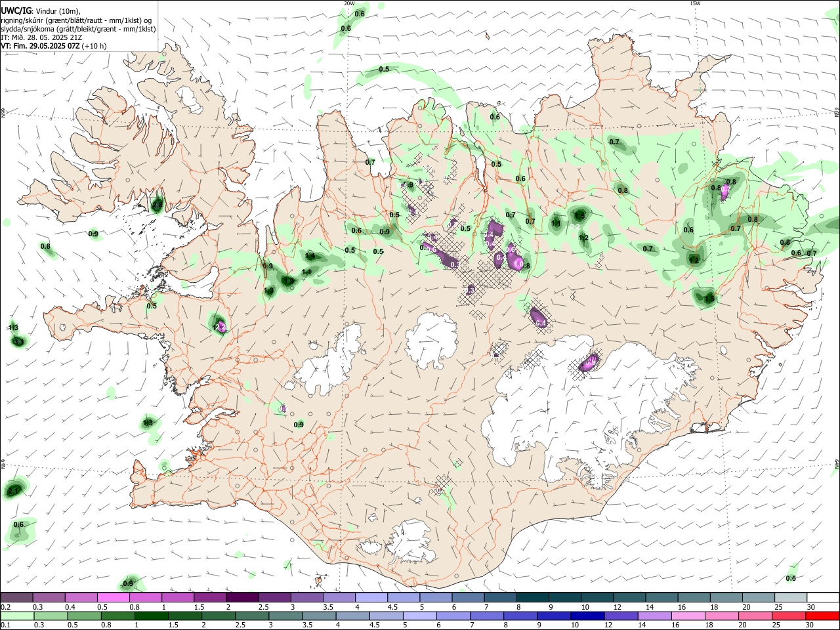Click the 2.1 precipitation value over the sea
Image resolution: width=840 pixels, height=630 pixels.
14,490
